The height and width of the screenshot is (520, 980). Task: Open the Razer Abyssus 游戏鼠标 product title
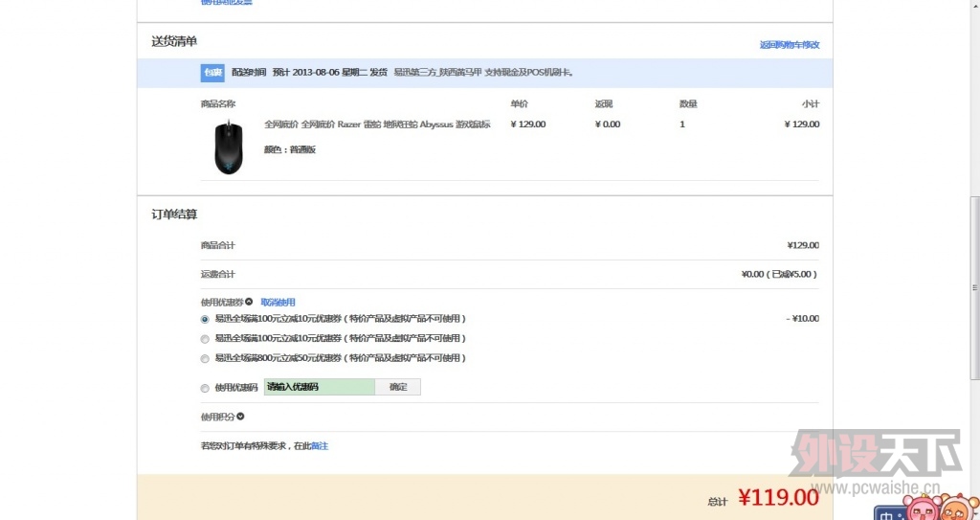coord(377,124)
